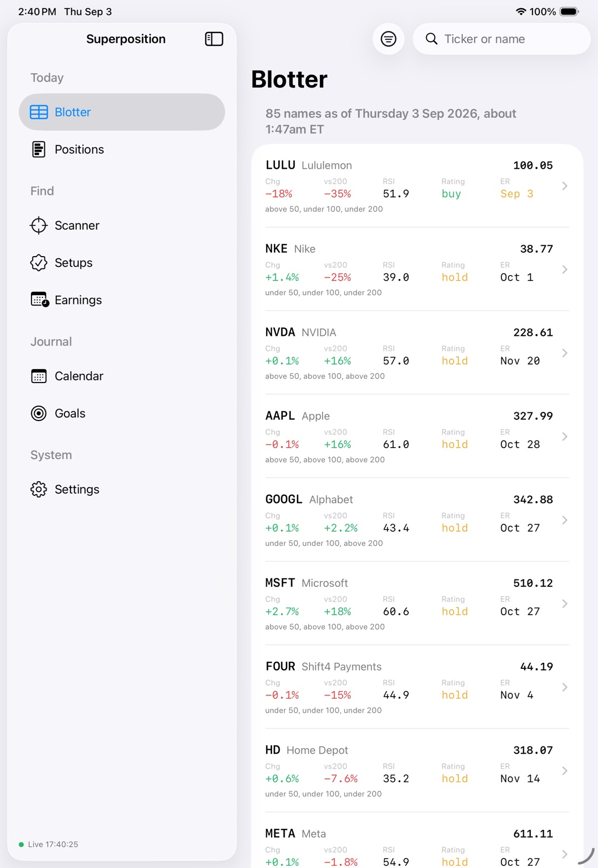Click the Superposition app title
The height and width of the screenshot is (868, 598).
[x=126, y=39]
